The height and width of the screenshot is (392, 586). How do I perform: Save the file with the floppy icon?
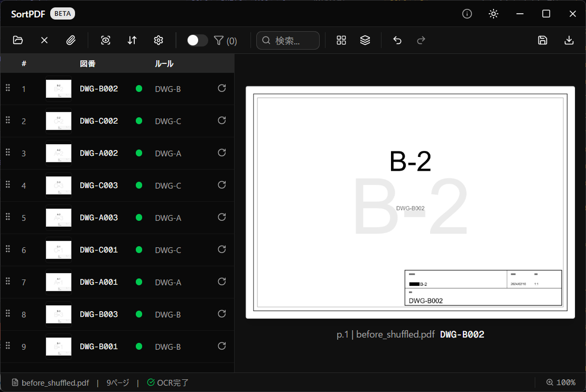point(543,40)
